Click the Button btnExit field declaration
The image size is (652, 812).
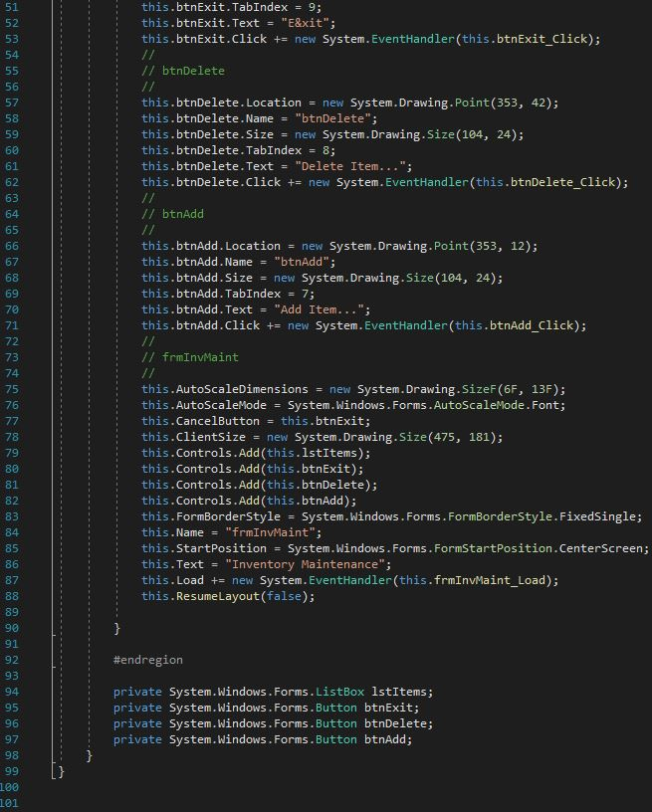coord(266,708)
